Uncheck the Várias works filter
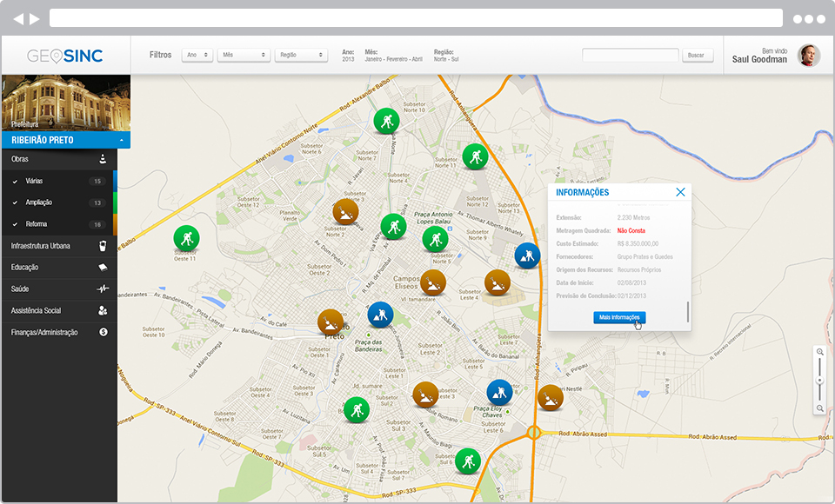Image resolution: width=835 pixels, height=504 pixels. 15,182
